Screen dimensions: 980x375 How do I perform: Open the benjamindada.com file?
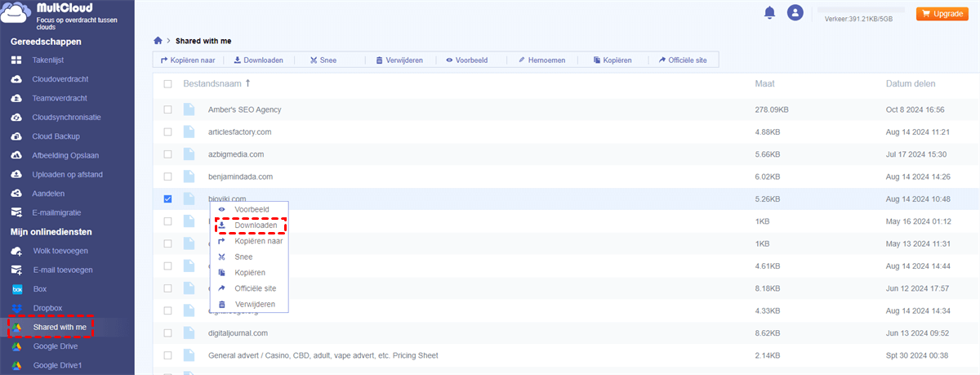click(x=240, y=176)
